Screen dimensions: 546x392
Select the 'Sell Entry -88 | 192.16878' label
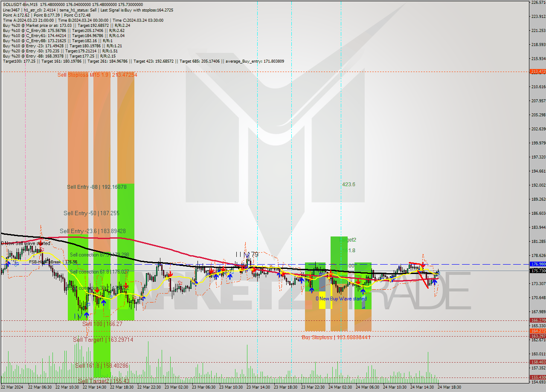pyautogui.click(x=97, y=187)
